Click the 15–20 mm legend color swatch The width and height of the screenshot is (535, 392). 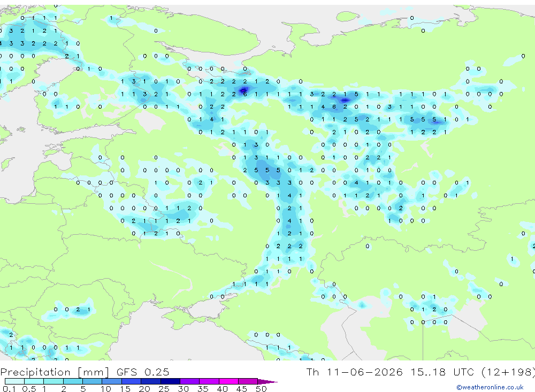132,381
